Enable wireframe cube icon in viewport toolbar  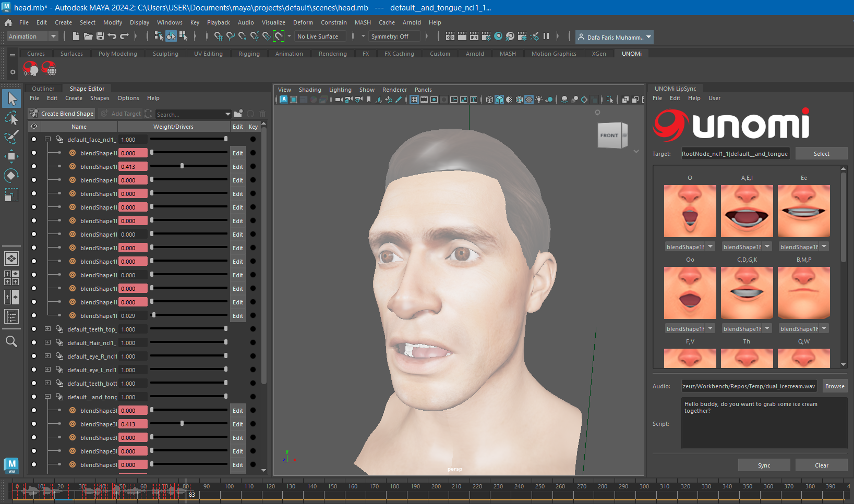(x=489, y=100)
